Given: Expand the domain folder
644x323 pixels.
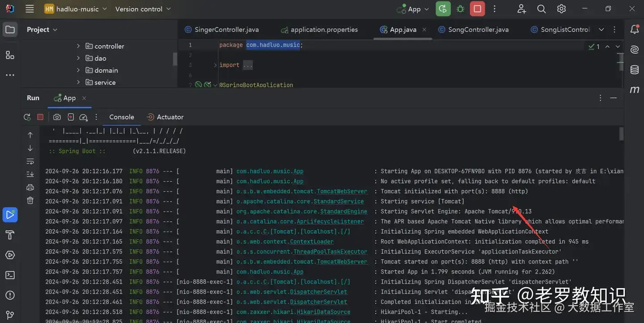Looking at the screenshot, I should coord(78,70).
